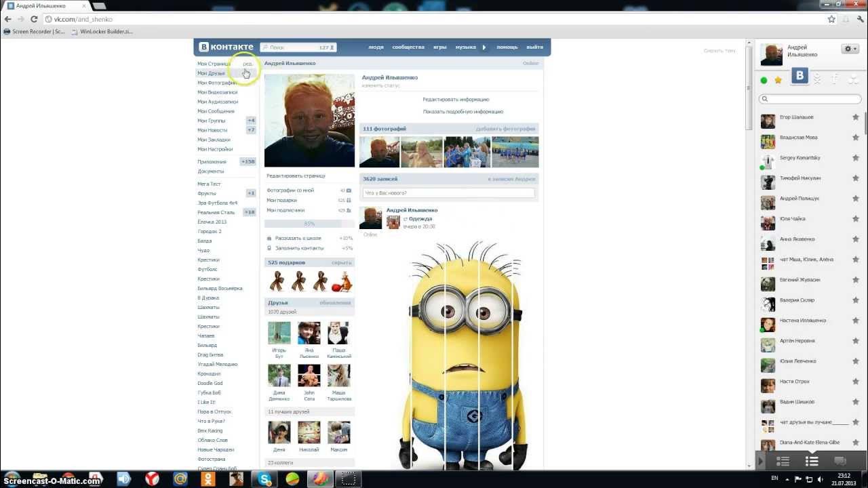
Task: Open the 'музыка' header menu
Action: pyautogui.click(x=465, y=47)
